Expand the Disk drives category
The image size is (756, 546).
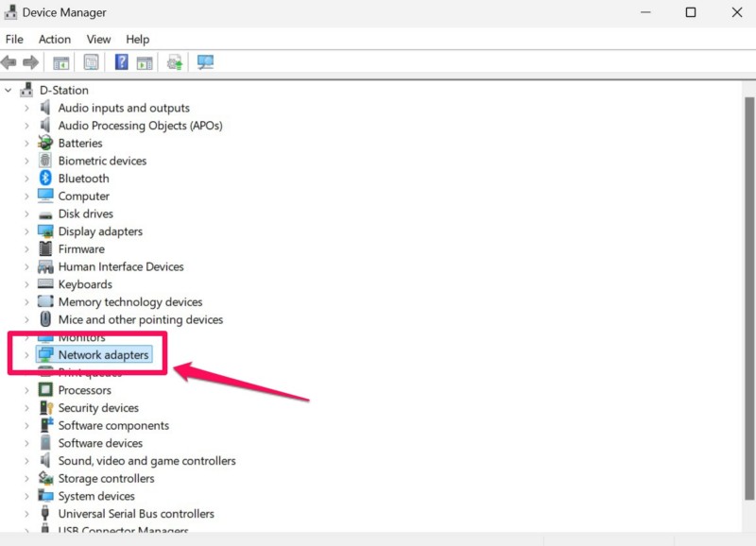pos(26,214)
